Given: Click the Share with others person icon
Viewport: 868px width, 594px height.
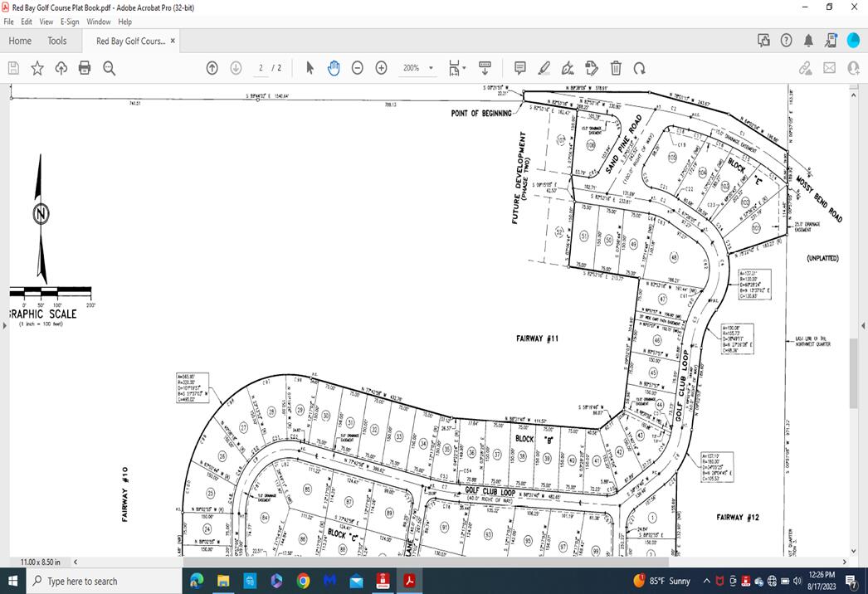Looking at the screenshot, I should click(854, 68).
